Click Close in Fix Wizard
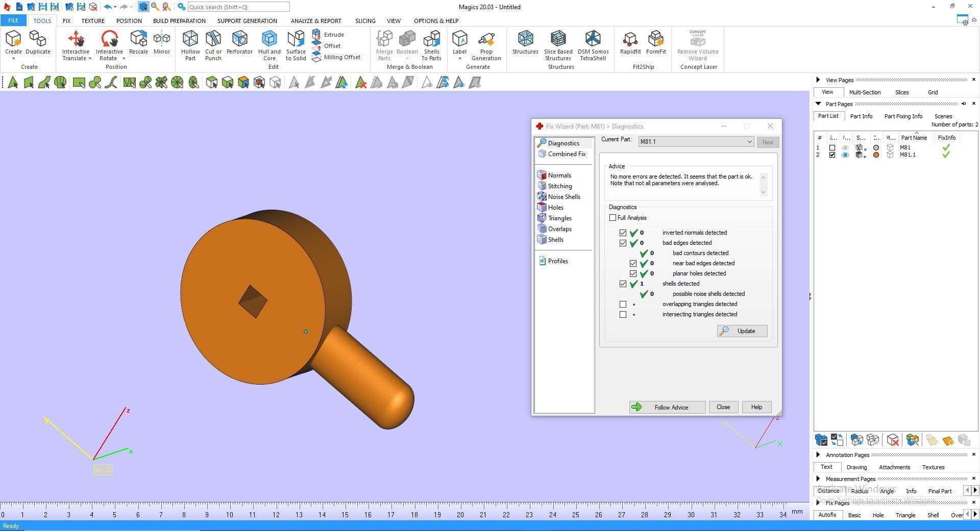This screenshot has height=531, width=980. (x=723, y=407)
